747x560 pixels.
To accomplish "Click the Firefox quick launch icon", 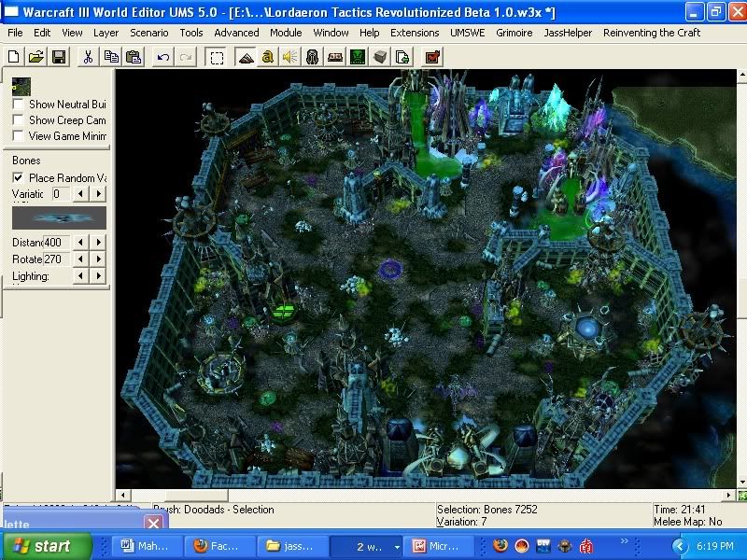I will [x=500, y=546].
